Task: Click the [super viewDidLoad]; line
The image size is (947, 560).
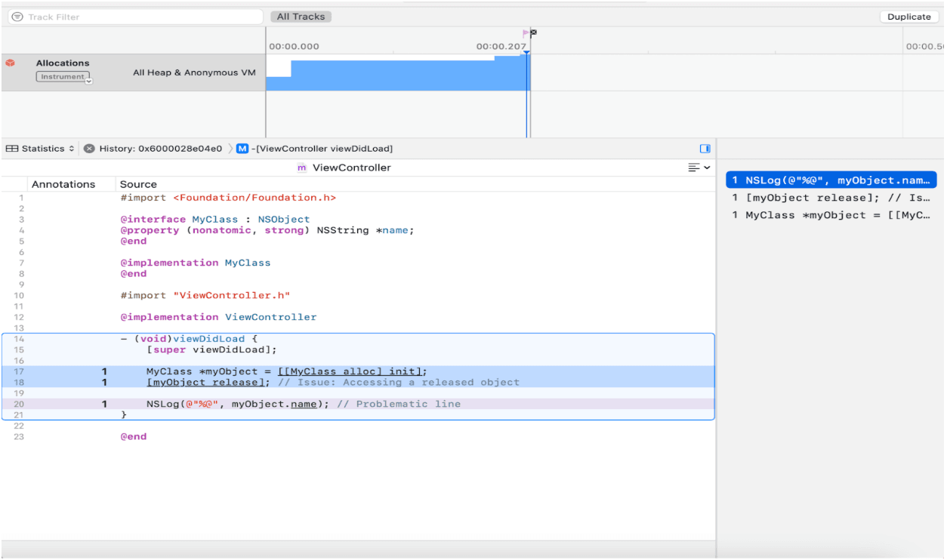Action: tap(212, 349)
